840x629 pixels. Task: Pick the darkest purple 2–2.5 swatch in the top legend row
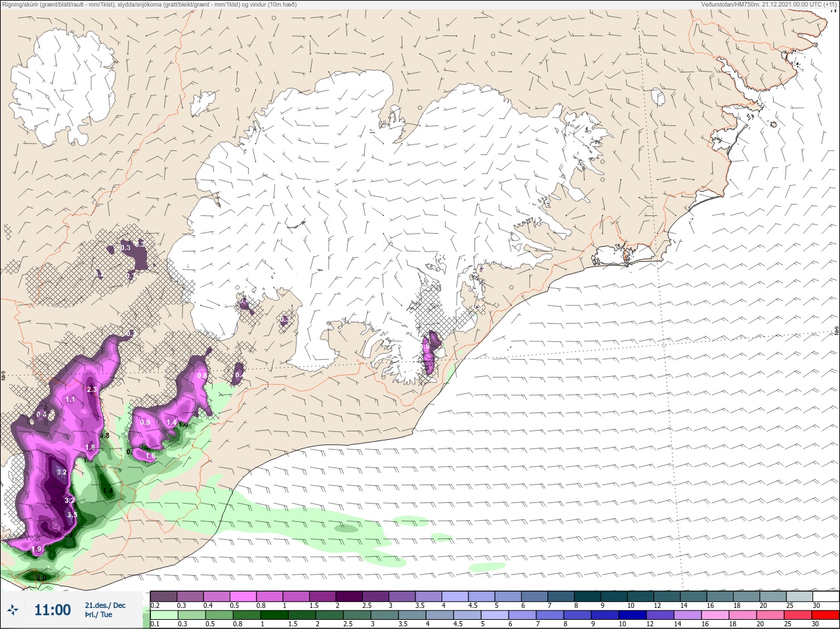[x=349, y=596]
